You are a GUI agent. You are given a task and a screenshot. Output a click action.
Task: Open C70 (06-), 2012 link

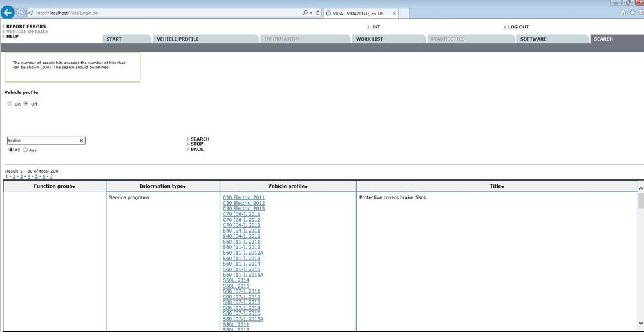pyautogui.click(x=241, y=220)
